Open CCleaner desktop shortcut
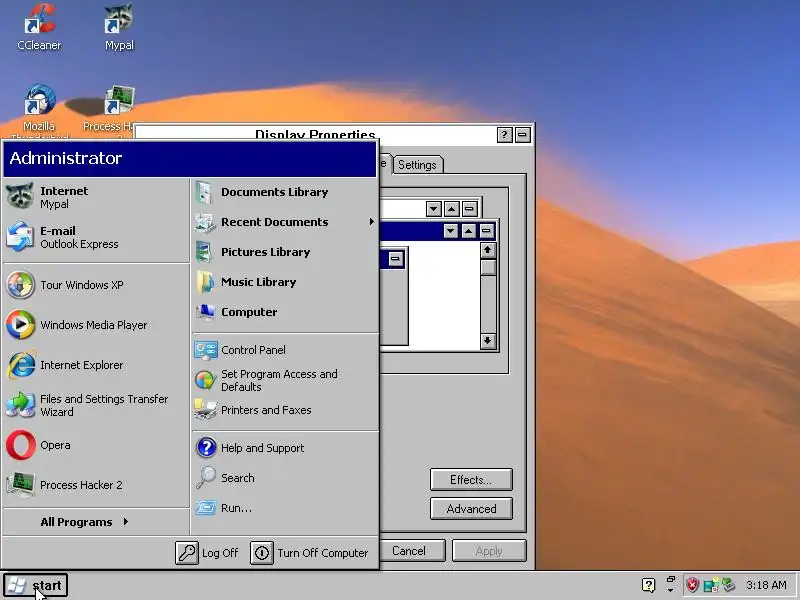This screenshot has height=600, width=800. 39,28
